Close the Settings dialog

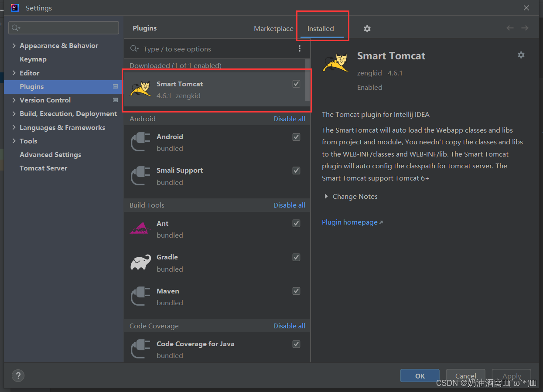pyautogui.click(x=526, y=8)
